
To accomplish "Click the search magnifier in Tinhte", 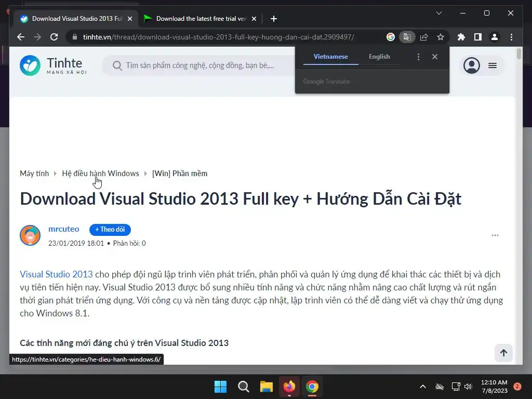I will click(x=117, y=65).
